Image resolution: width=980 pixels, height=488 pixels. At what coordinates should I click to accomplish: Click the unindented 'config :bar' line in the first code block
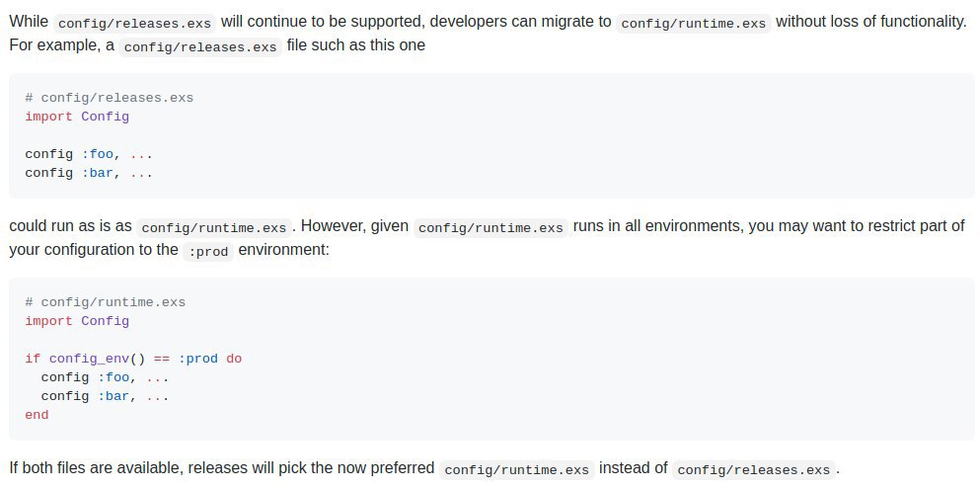click(89, 173)
